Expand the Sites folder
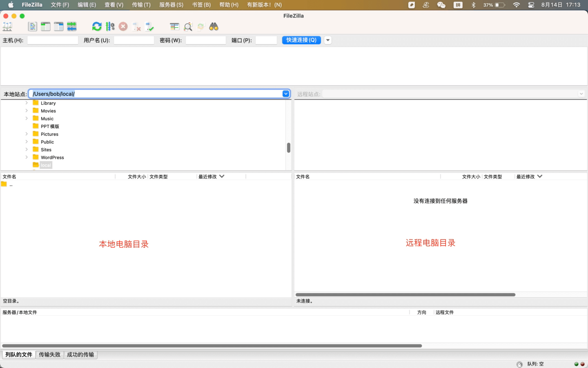The height and width of the screenshot is (368, 588). point(27,150)
